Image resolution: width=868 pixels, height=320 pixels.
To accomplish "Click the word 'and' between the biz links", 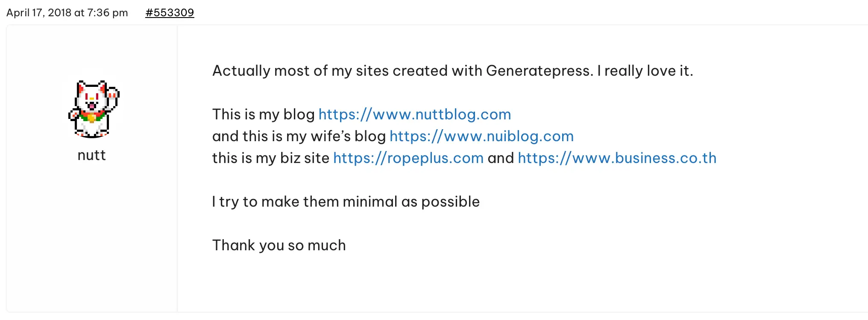I will tap(501, 158).
